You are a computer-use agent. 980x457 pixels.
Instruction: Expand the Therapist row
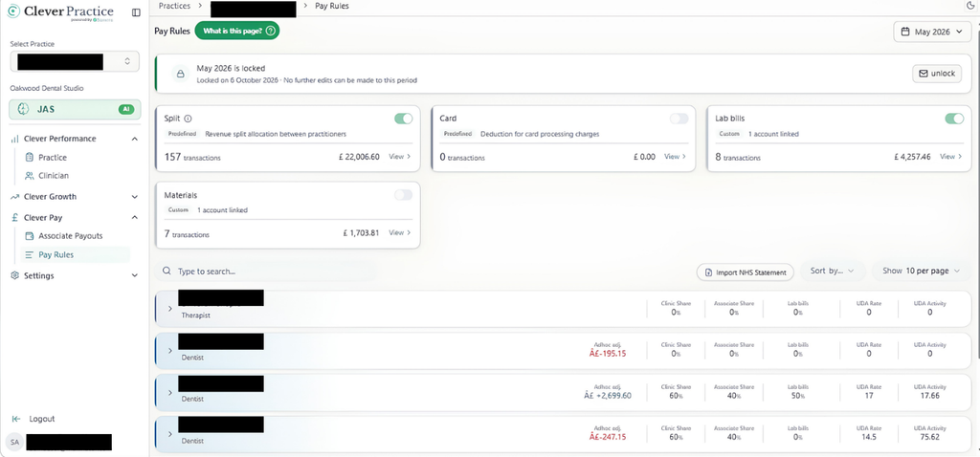170,309
